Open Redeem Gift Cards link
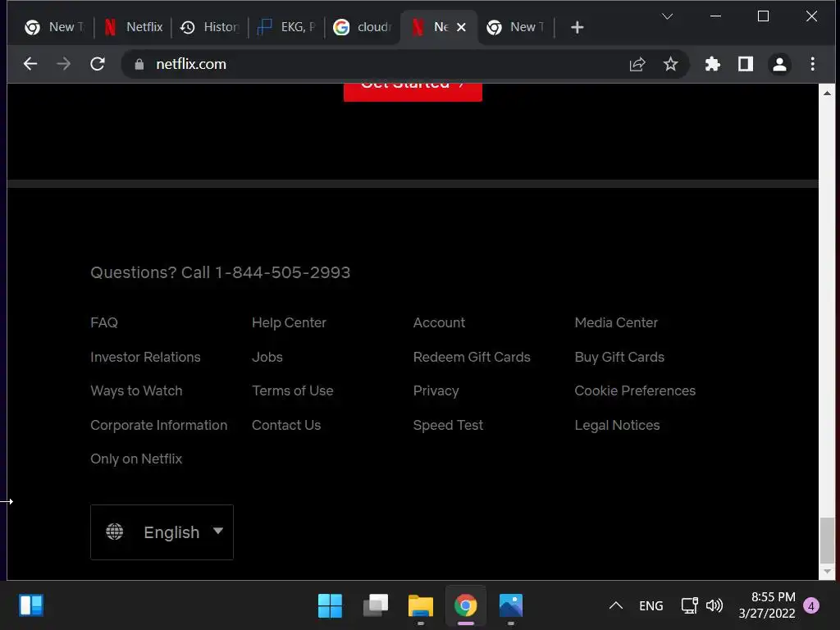Screen dimensions: 840x630 pos(472,357)
